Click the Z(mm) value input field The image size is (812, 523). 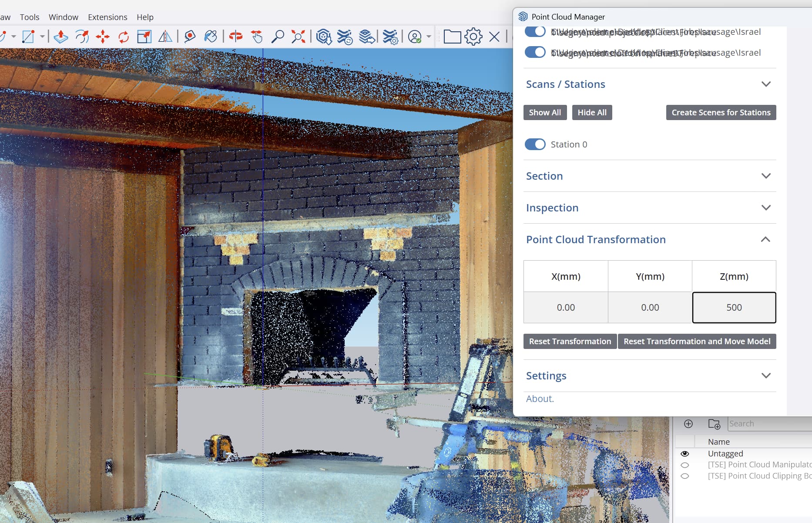[x=734, y=308]
